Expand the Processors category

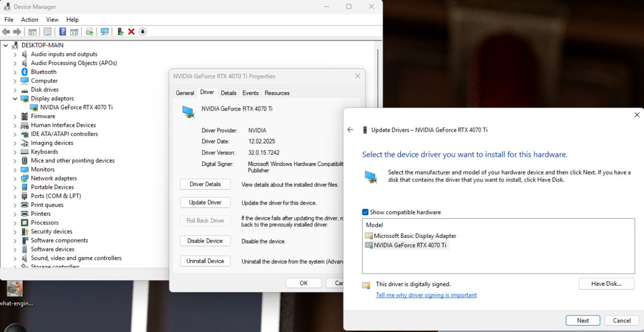tap(15, 223)
